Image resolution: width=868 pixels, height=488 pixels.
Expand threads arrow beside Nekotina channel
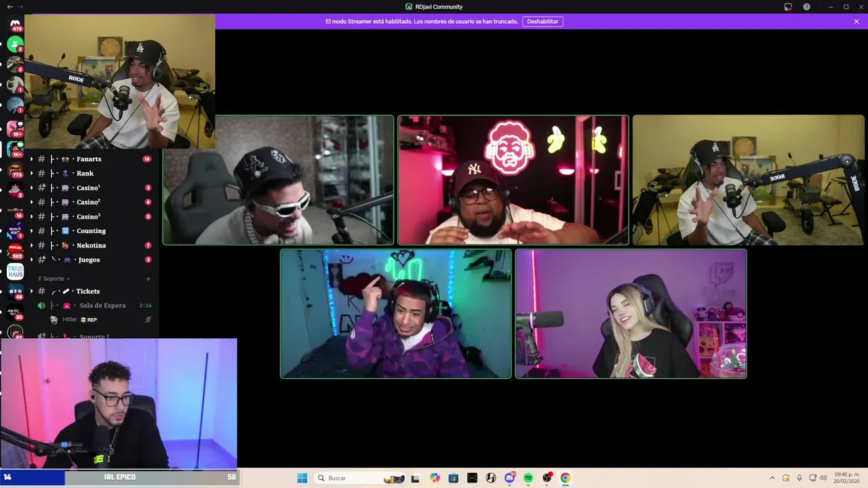coord(31,245)
